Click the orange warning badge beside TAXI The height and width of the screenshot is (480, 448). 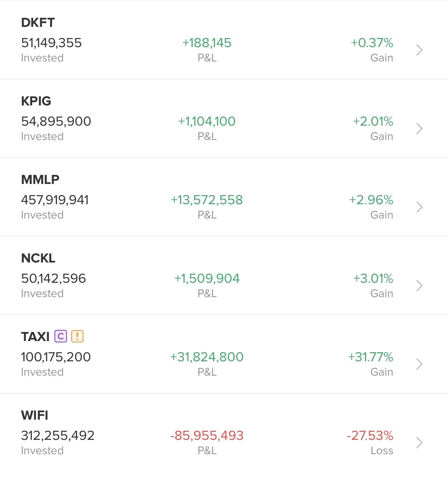point(77,336)
